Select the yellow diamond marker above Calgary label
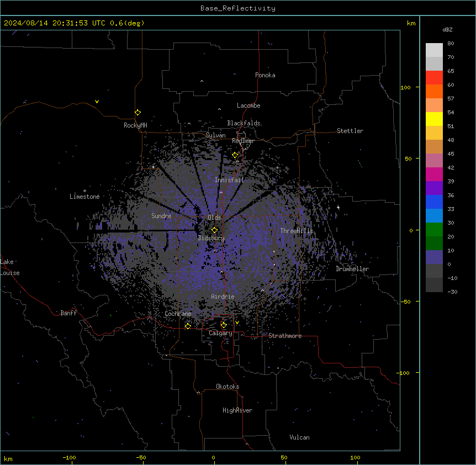This screenshot has height=465, width=476. 224,325
